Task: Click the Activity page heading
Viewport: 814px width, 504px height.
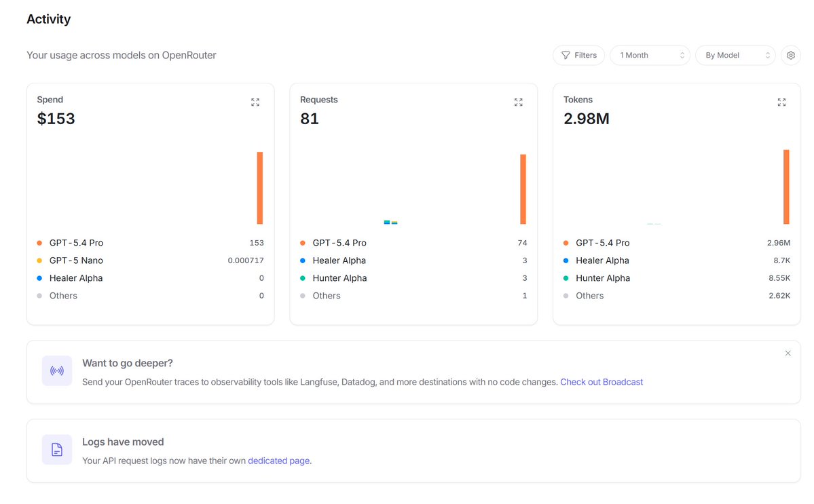Action: click(49, 19)
